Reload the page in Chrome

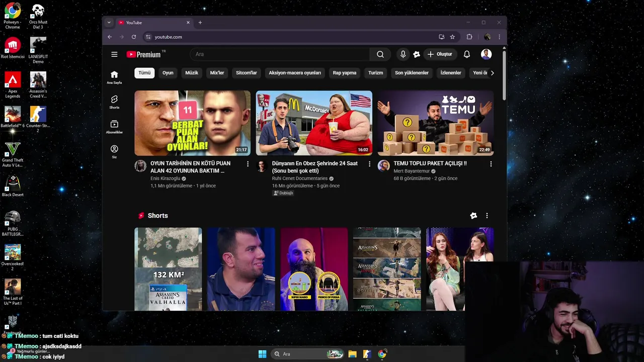134,37
